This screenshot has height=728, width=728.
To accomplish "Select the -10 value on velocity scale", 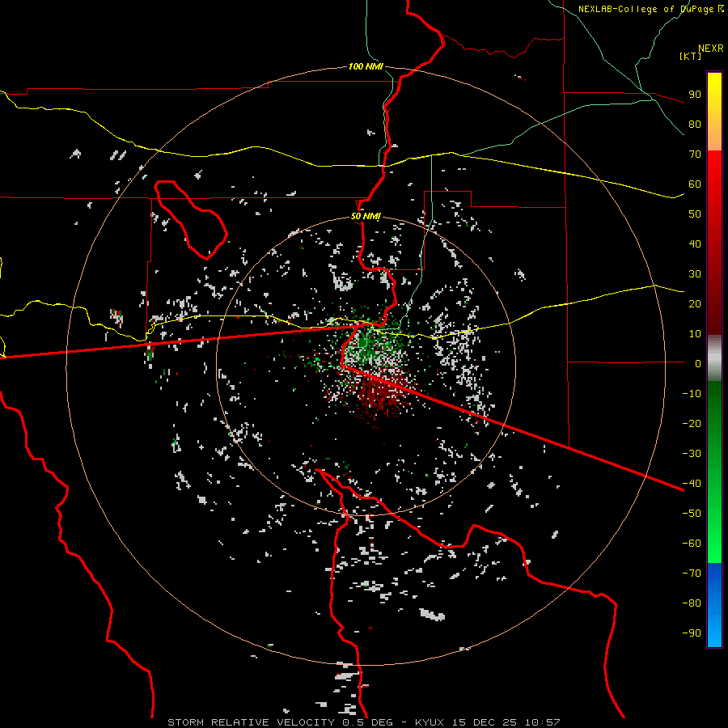I will tap(692, 394).
